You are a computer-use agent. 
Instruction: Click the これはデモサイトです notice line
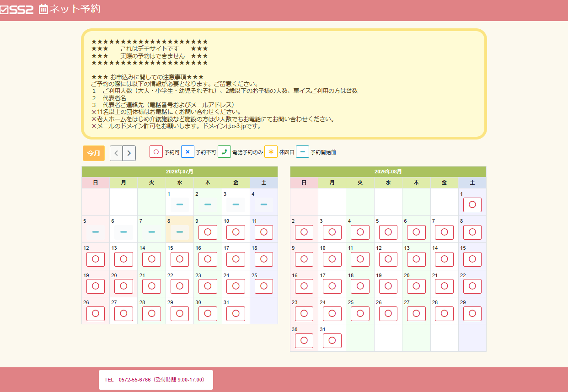150,48
